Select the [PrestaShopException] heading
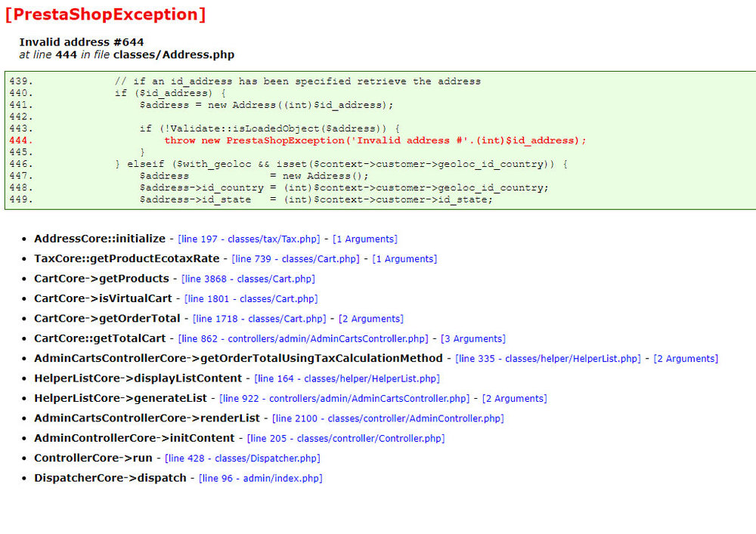 pyautogui.click(x=106, y=14)
